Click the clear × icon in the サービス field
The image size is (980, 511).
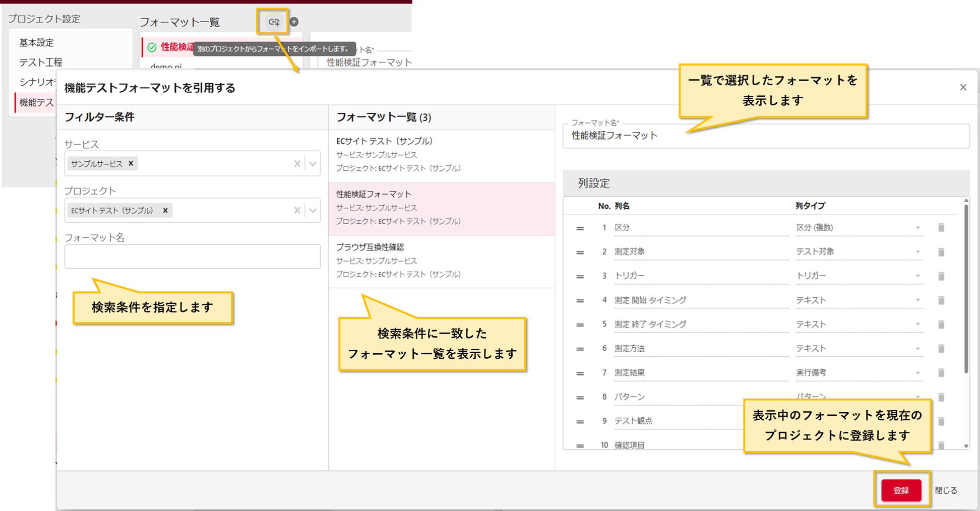(x=297, y=163)
